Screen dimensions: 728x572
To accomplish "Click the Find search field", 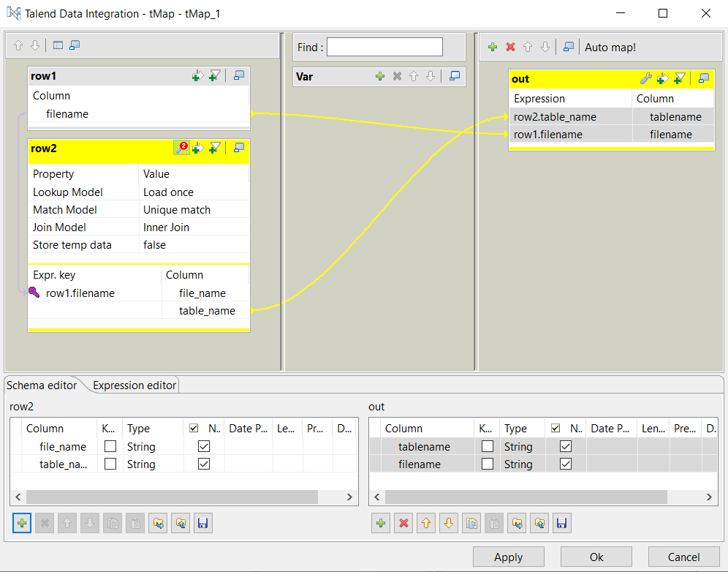I will click(x=384, y=48).
